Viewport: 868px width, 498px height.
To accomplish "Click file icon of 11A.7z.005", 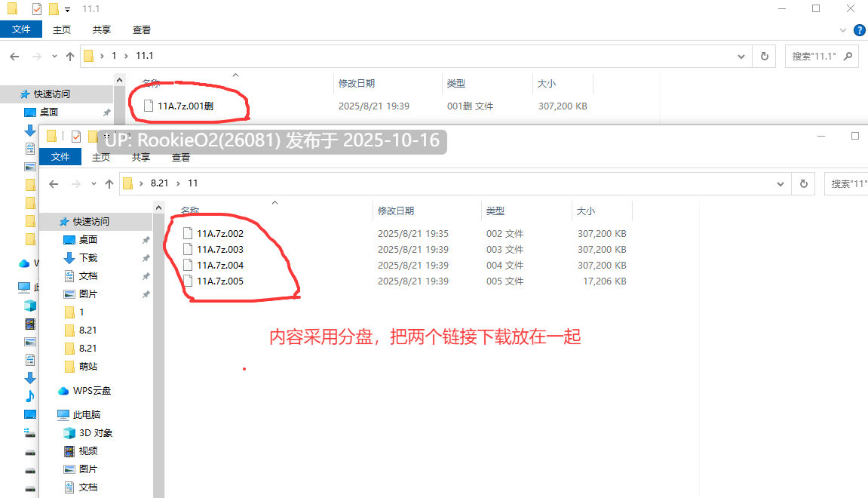I will [188, 281].
